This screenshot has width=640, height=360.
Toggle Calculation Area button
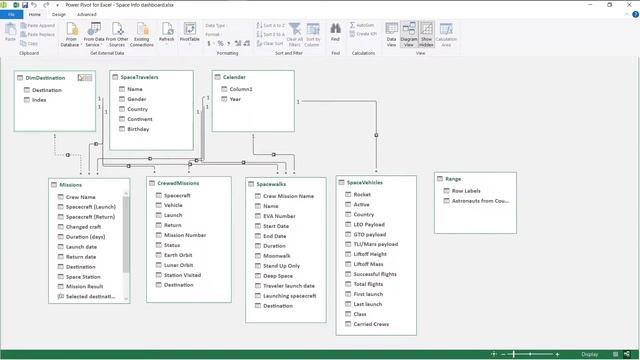click(446, 34)
